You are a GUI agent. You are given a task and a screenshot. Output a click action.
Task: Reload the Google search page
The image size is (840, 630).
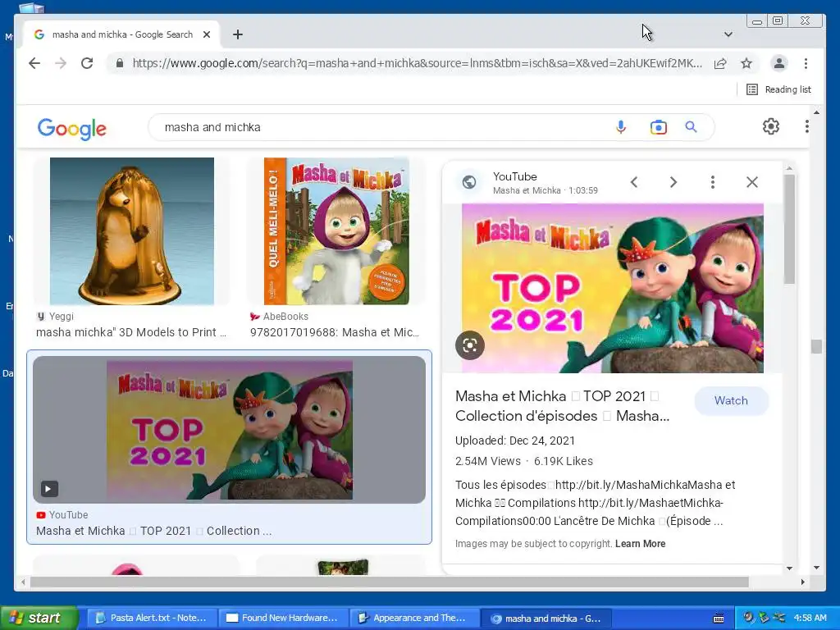click(87, 63)
